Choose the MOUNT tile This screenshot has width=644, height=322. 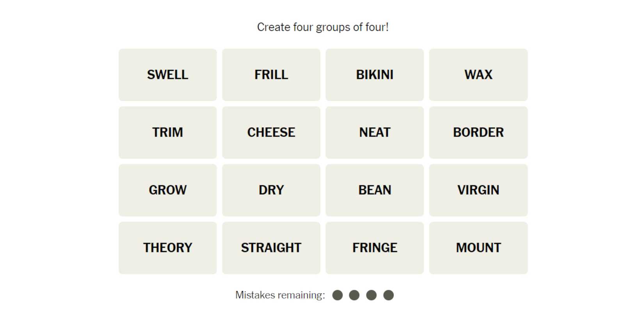[478, 248]
